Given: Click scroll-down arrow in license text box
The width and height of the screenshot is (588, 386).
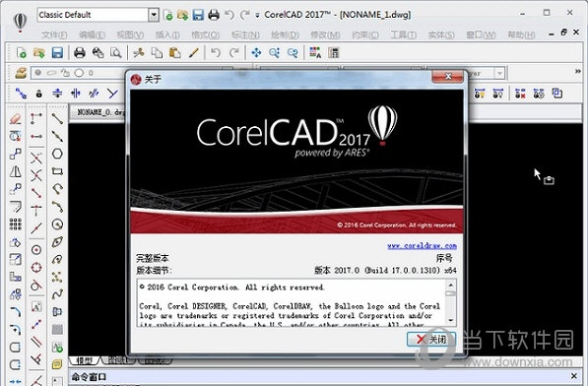Looking at the screenshot, I should [x=451, y=320].
